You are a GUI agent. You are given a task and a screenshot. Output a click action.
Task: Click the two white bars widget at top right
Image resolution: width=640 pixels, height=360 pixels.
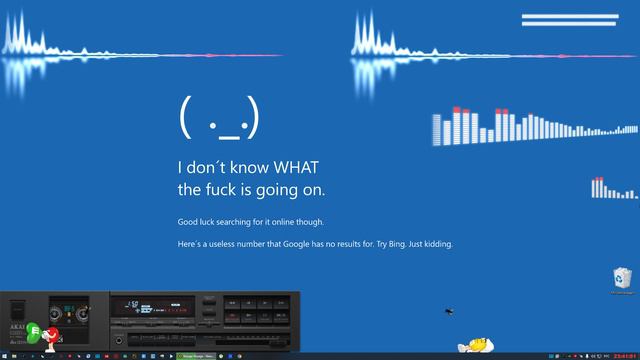pyautogui.click(x=570, y=20)
